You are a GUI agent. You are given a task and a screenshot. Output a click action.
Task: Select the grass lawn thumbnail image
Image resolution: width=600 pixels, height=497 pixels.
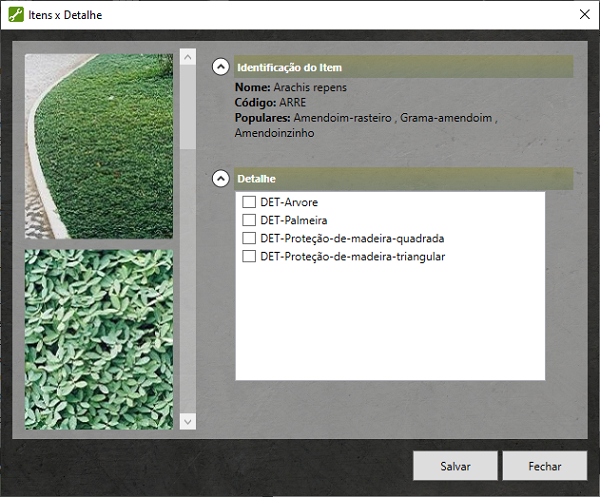[x=99, y=145]
